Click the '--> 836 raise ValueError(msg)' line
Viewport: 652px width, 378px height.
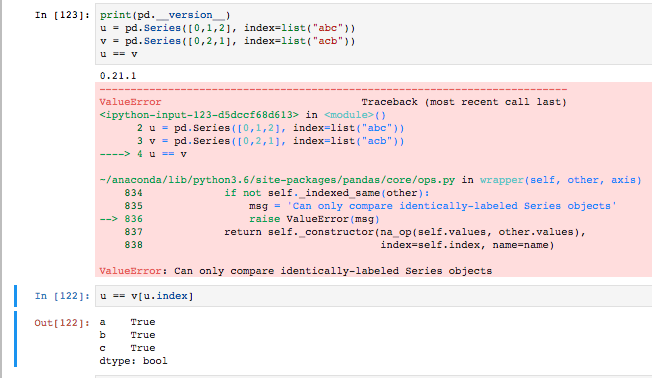[x=240, y=219]
